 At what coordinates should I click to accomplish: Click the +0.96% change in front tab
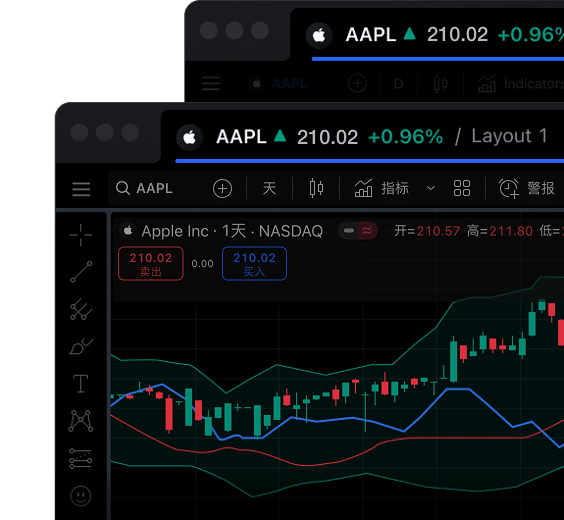pos(405,137)
